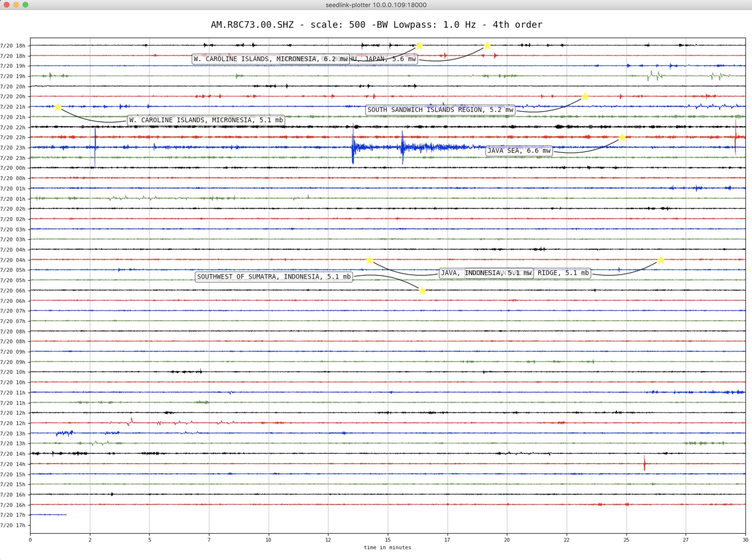Click the '7/20 04h' label of the red trace
This screenshot has width=752, height=560.
13,260
